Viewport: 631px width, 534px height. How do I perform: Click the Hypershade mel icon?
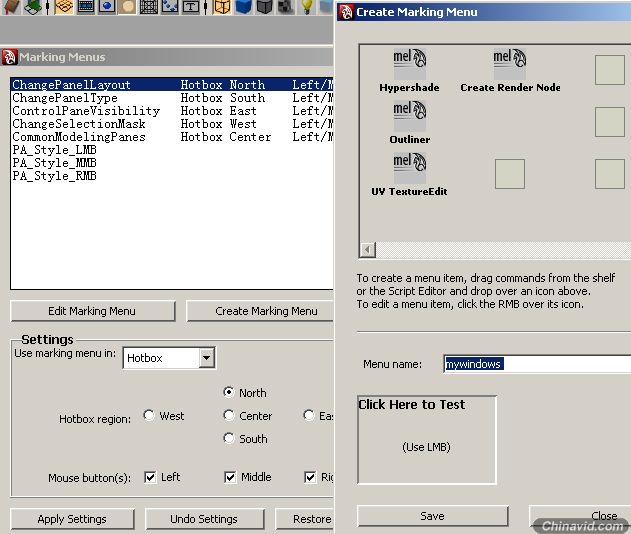coord(409,64)
